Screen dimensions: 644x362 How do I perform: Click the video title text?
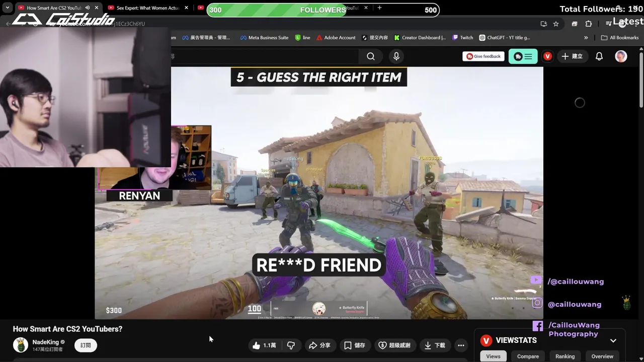[x=67, y=329]
